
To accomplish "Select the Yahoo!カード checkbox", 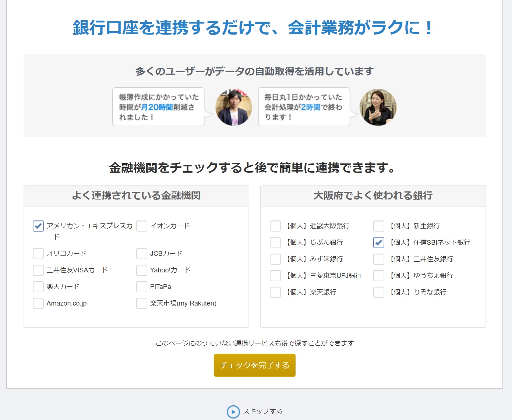I will pyautogui.click(x=142, y=270).
